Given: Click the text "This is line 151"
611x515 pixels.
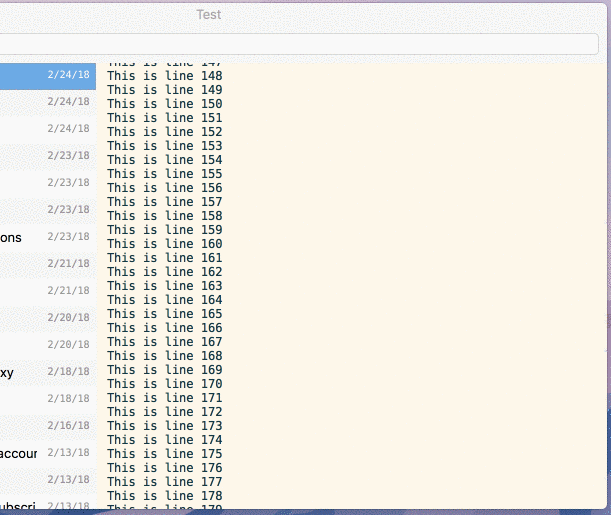Looking at the screenshot, I should point(165,118).
